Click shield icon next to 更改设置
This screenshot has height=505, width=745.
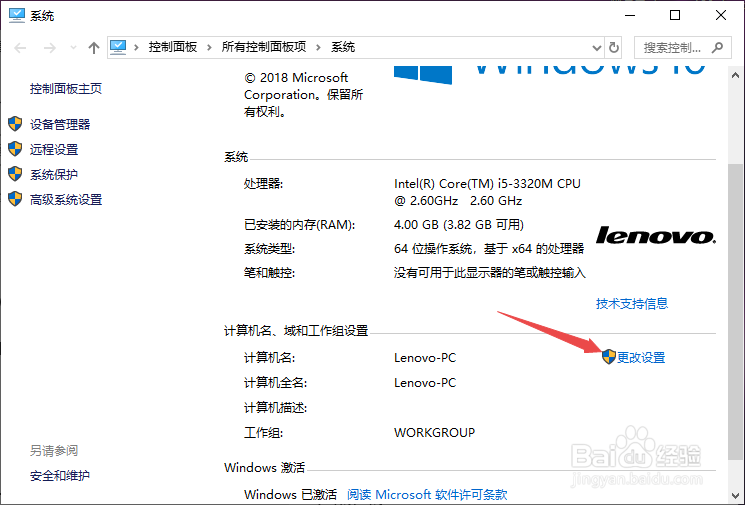[x=609, y=357]
